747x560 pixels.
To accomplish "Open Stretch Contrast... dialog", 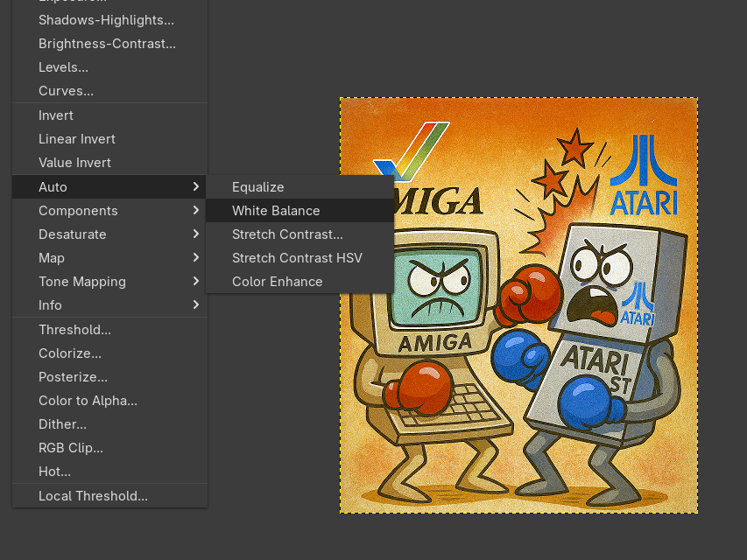I will click(x=287, y=234).
